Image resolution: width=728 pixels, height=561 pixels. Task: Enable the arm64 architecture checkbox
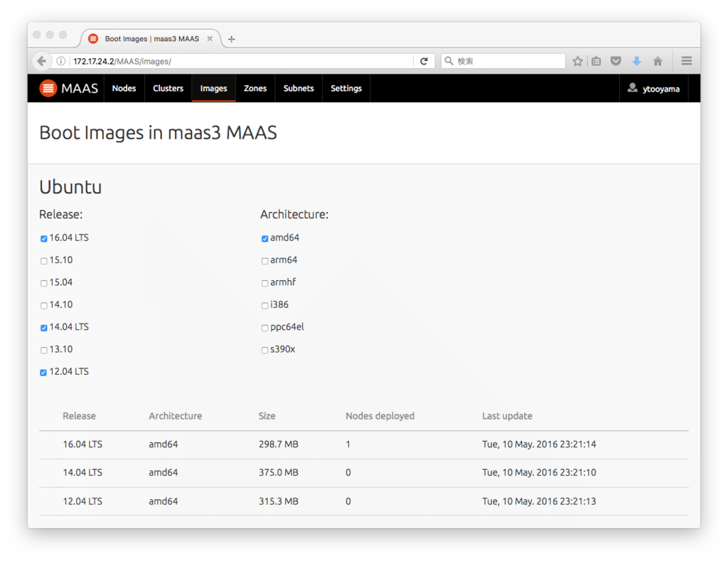264,261
